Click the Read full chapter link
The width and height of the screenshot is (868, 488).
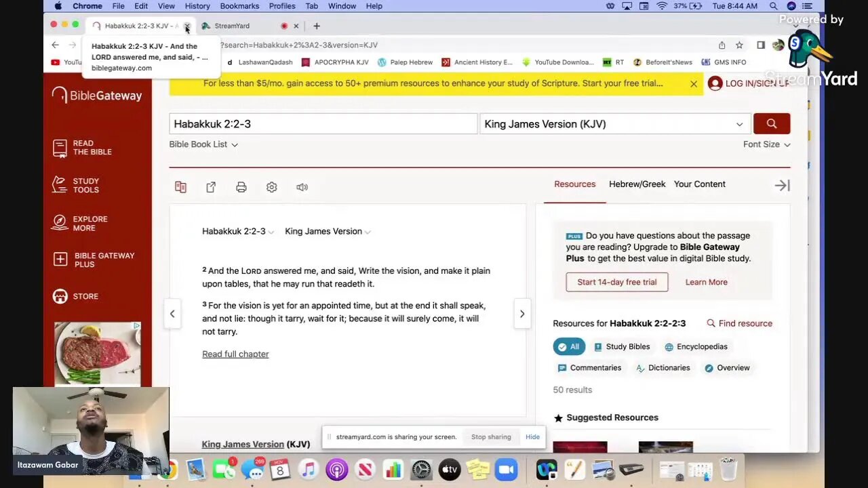coord(235,354)
